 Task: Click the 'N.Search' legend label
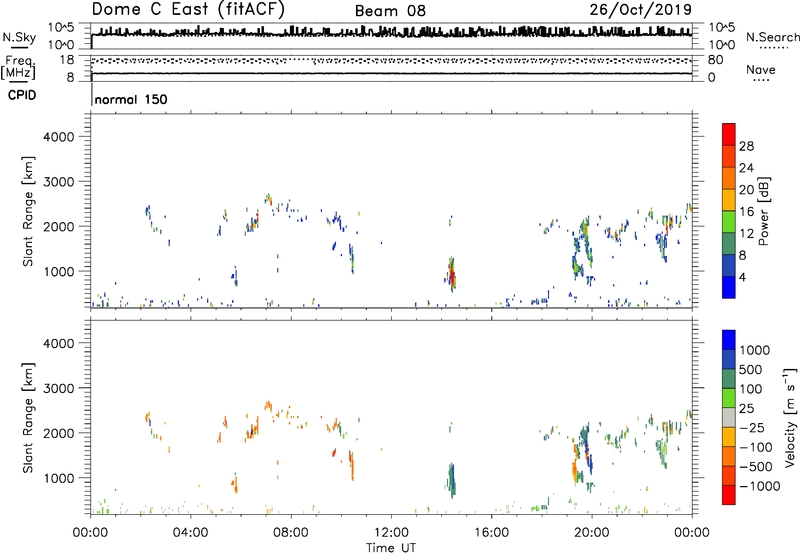pos(772,37)
